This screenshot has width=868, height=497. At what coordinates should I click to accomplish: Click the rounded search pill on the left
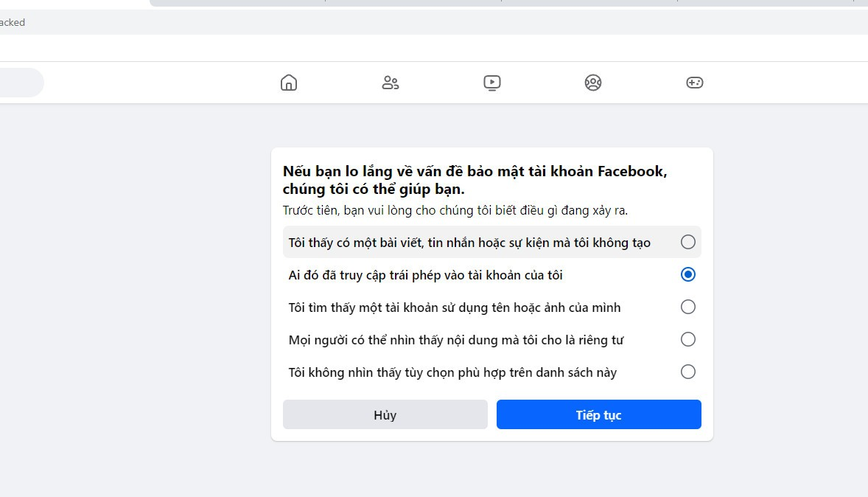click(18, 82)
